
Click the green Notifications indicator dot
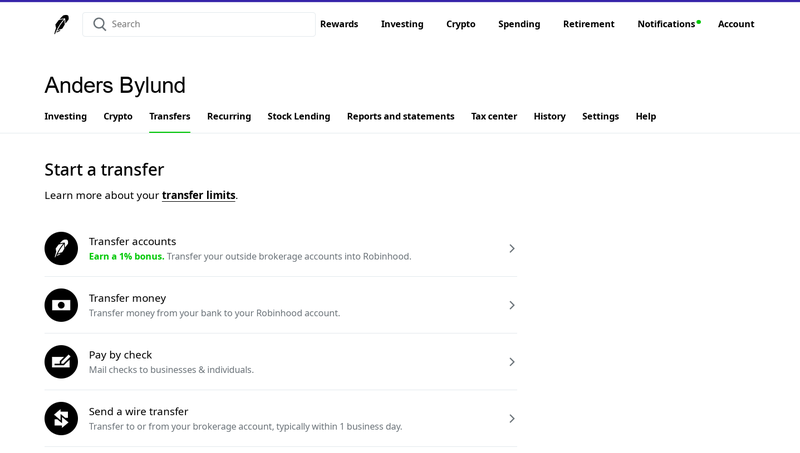(698, 22)
